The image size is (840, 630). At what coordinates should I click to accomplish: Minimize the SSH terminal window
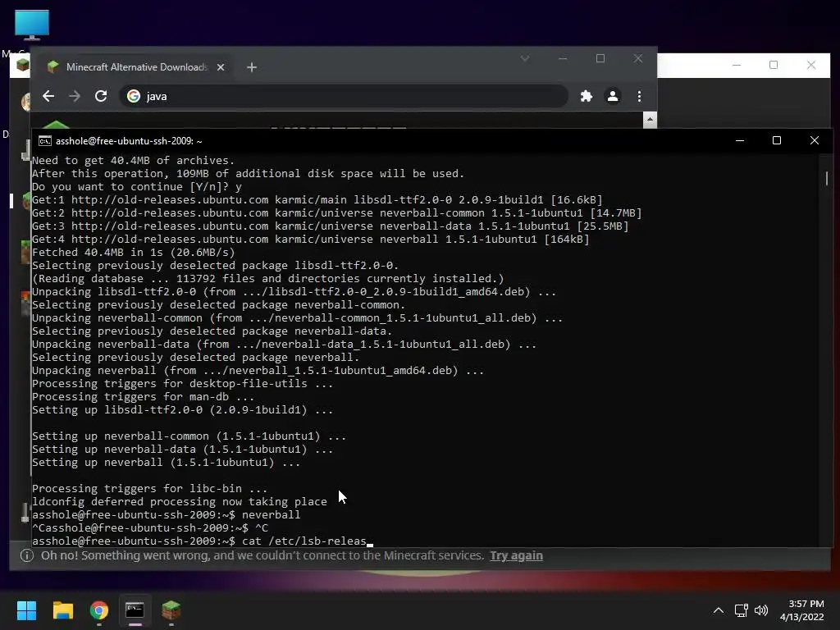[740, 140]
